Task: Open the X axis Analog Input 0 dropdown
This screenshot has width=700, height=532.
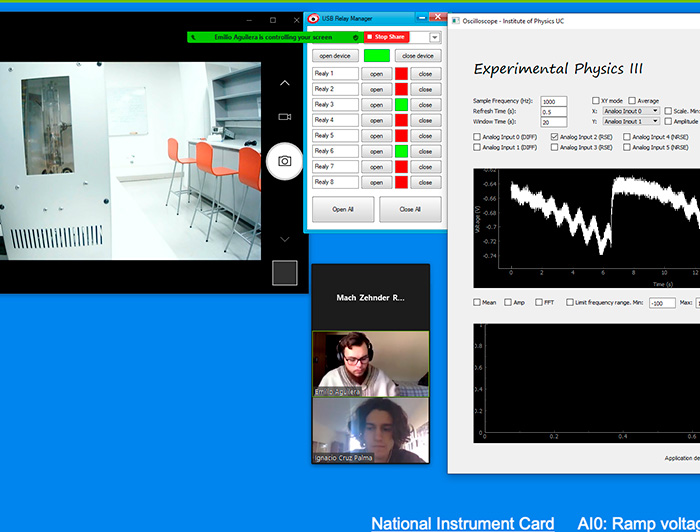Action: [x=631, y=111]
